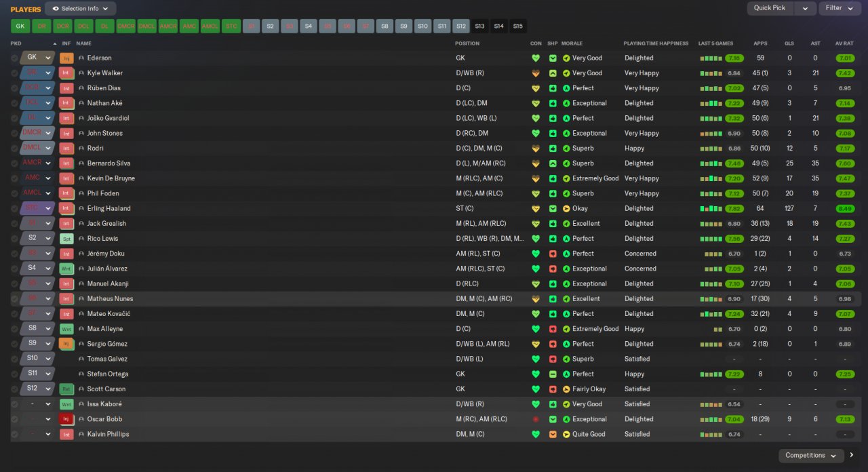Click the eye icon in Selection Info

tap(55, 9)
